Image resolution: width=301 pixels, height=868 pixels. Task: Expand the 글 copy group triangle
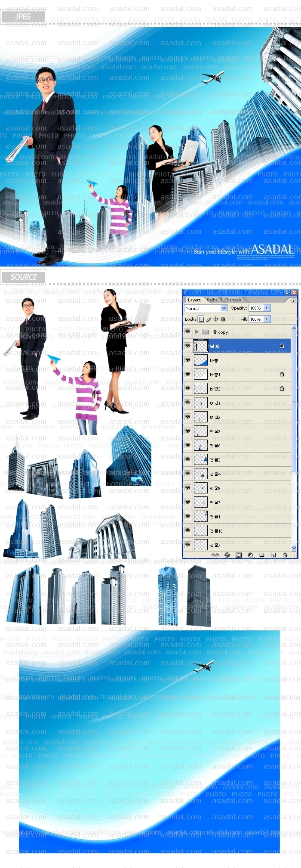(x=197, y=332)
